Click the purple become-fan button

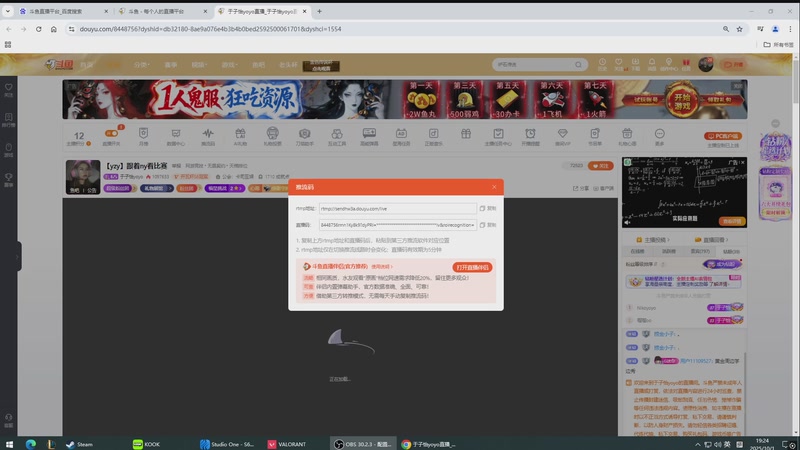722,264
